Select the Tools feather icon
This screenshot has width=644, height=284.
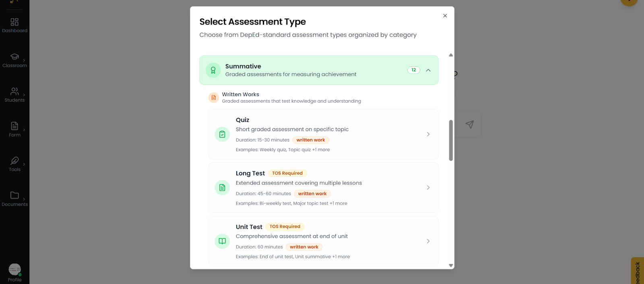coord(14,161)
